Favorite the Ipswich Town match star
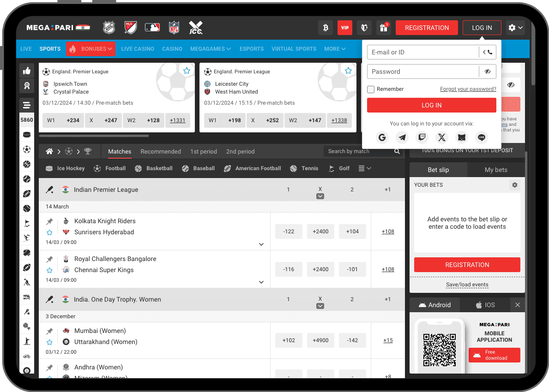The image size is (549, 392). [x=187, y=71]
